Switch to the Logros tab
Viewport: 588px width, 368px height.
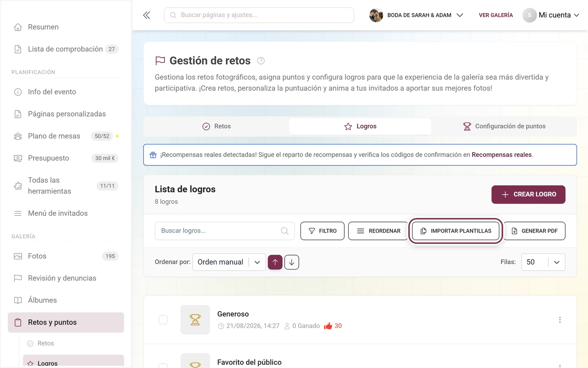click(x=360, y=126)
